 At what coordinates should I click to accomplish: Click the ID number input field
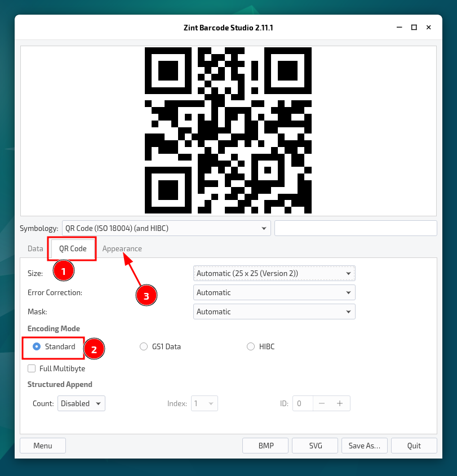303,403
